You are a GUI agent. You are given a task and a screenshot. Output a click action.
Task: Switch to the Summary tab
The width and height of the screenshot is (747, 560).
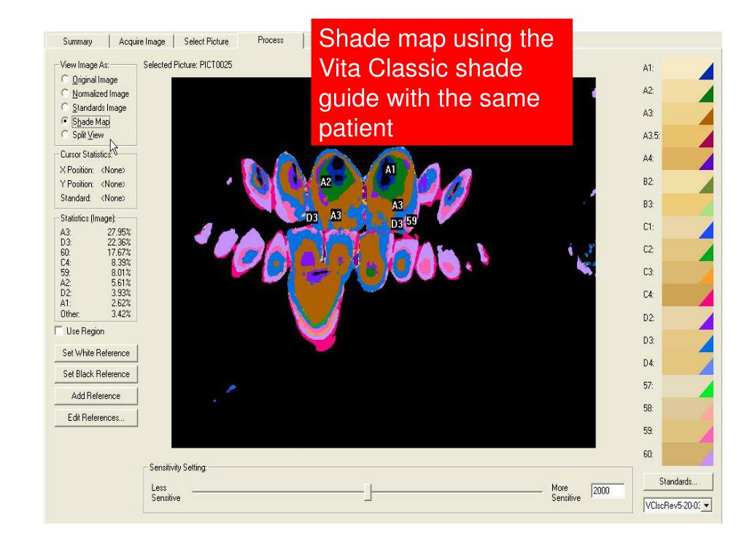tap(77, 42)
